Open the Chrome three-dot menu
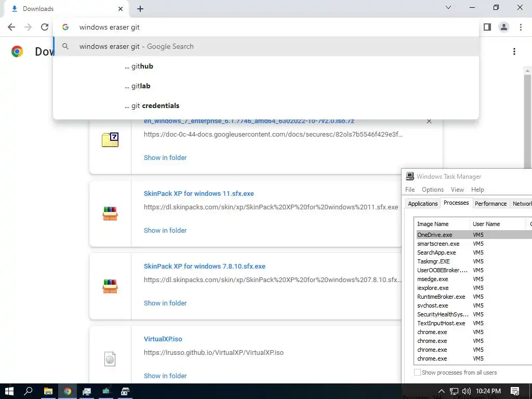 click(521, 27)
